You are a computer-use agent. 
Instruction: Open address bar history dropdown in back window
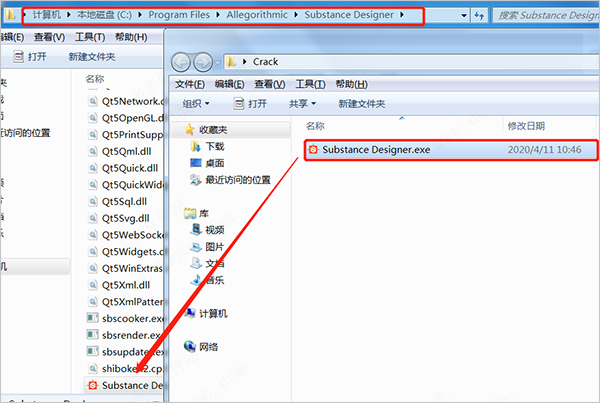coord(464,16)
